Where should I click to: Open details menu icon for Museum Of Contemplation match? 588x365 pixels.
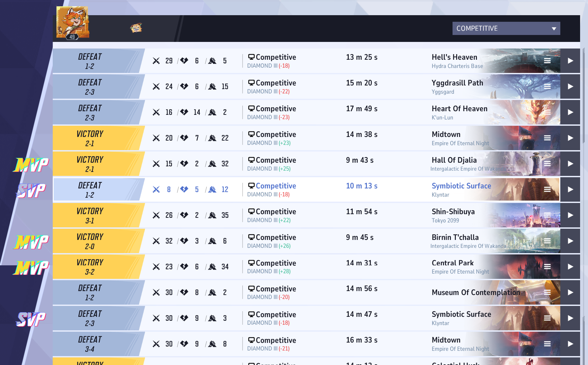(547, 292)
